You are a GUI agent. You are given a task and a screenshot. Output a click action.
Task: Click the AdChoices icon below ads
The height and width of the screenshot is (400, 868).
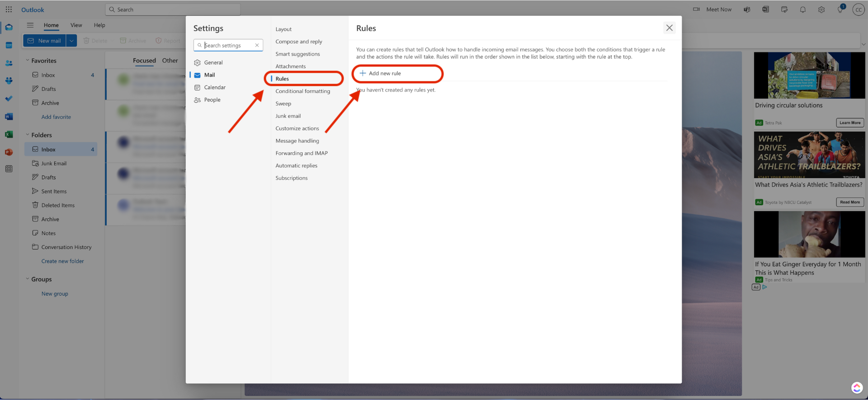tap(764, 287)
